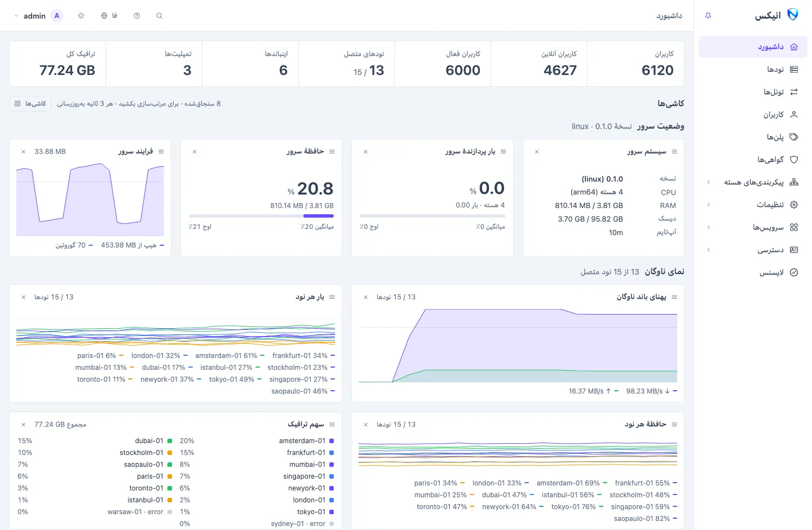
Task: Click the بار هر نود drag handle
Action: pyautogui.click(x=332, y=297)
